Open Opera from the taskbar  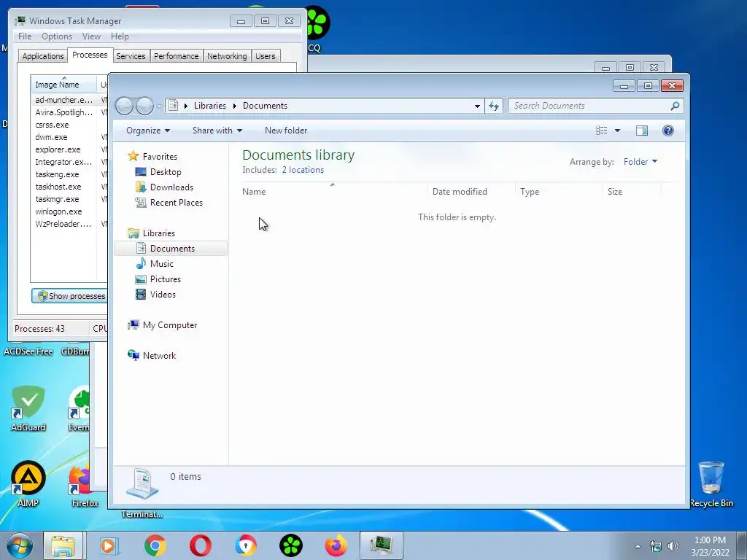(x=201, y=545)
